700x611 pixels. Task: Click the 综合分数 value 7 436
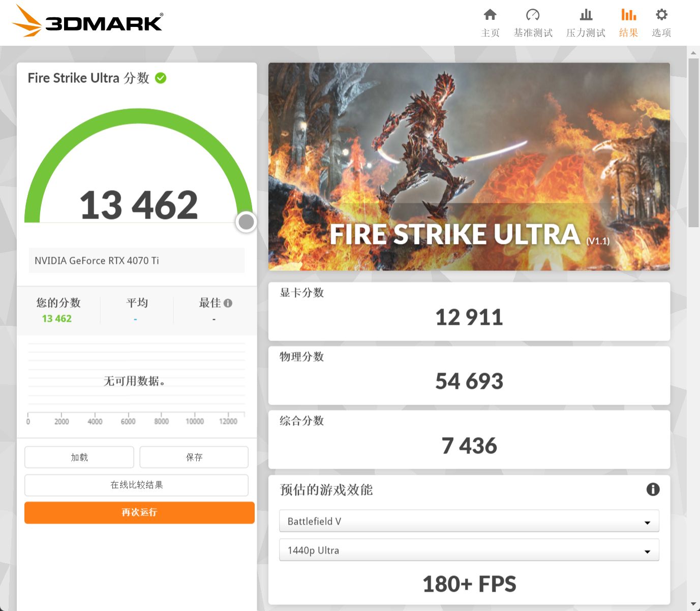pos(469,446)
